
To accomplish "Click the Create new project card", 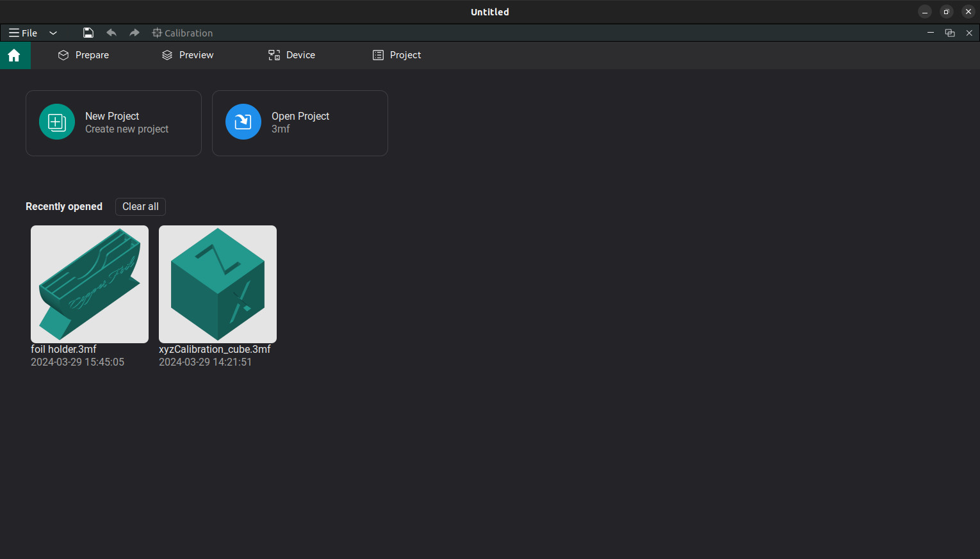I will tap(113, 123).
